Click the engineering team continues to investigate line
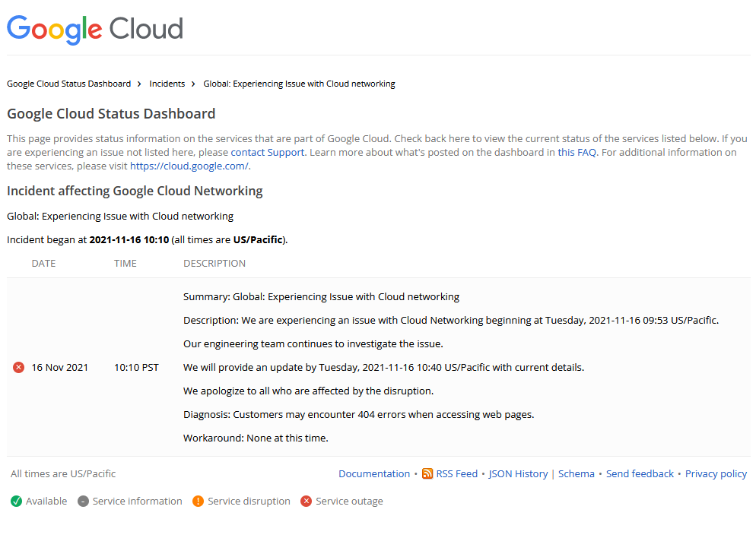Screen dimensions: 756x538 [313, 344]
